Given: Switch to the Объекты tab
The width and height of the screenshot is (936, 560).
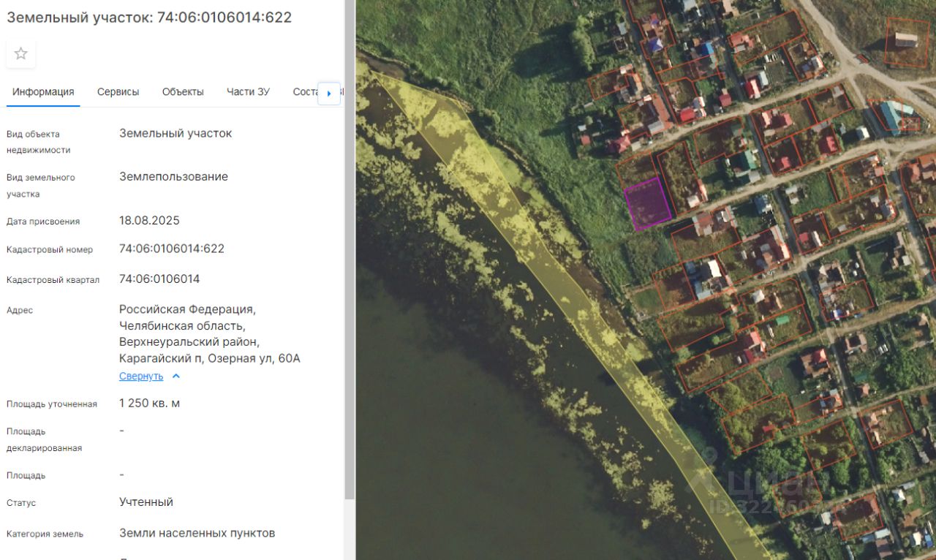Looking at the screenshot, I should (183, 92).
